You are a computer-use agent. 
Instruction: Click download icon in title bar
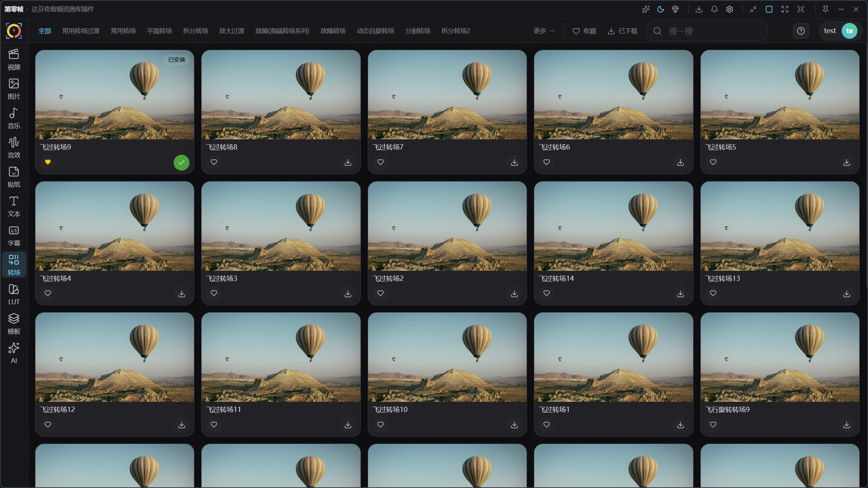[x=699, y=9]
